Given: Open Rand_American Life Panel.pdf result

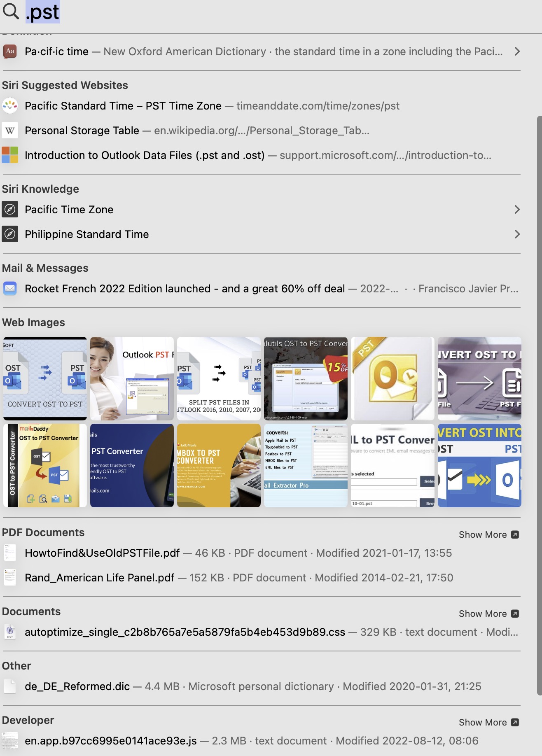Looking at the screenshot, I should tap(261, 578).
